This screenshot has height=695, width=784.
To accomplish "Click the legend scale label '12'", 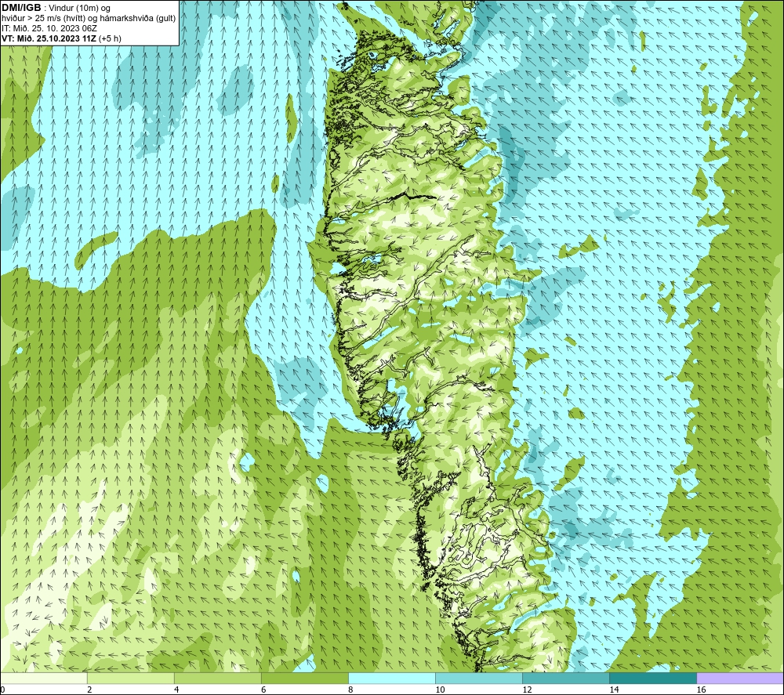I will [527, 690].
